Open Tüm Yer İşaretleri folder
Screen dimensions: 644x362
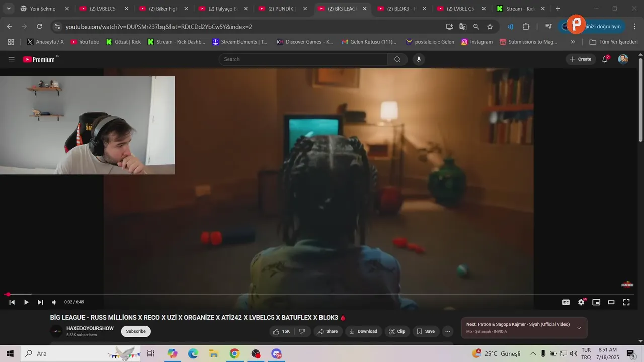click(x=613, y=42)
